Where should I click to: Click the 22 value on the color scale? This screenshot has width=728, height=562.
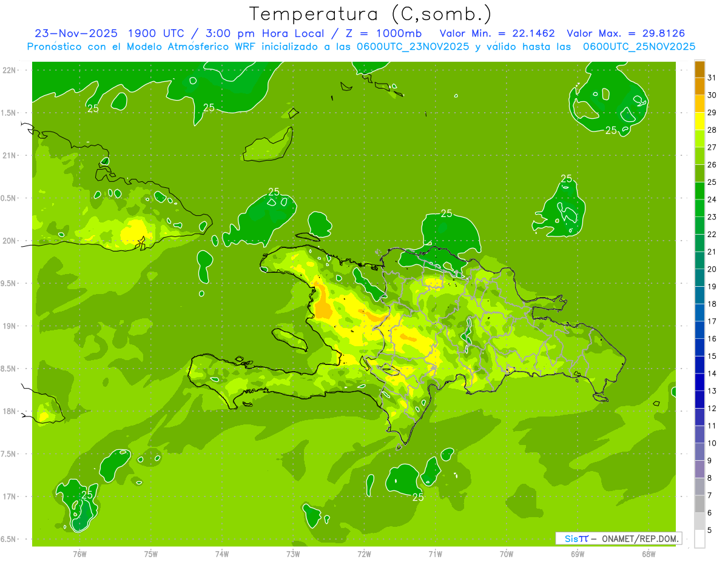pyautogui.click(x=712, y=234)
